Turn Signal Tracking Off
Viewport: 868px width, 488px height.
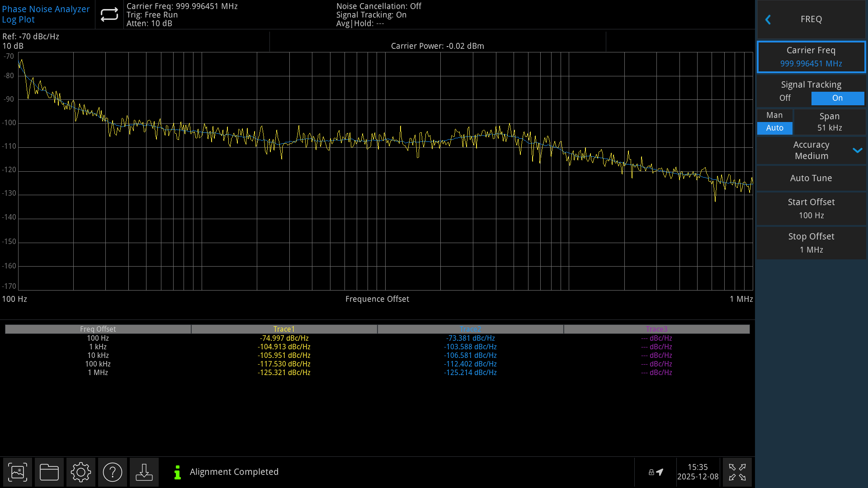coord(785,98)
